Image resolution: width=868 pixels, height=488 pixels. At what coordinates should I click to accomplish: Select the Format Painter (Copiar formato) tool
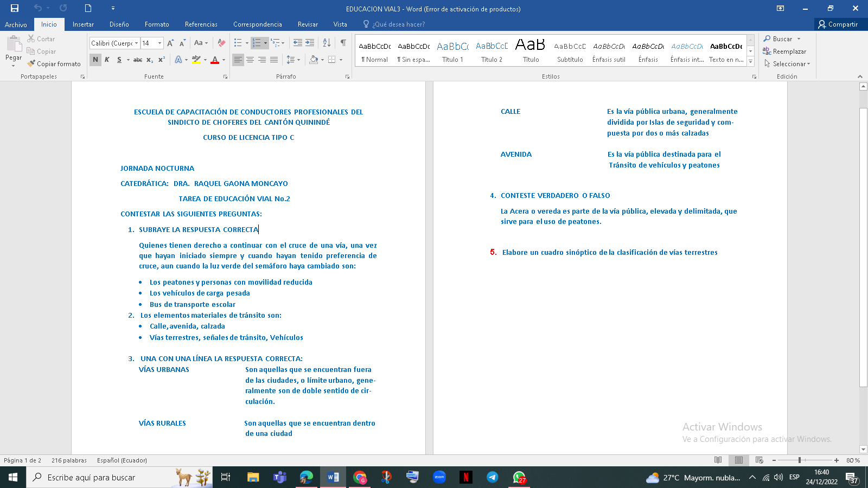54,63
